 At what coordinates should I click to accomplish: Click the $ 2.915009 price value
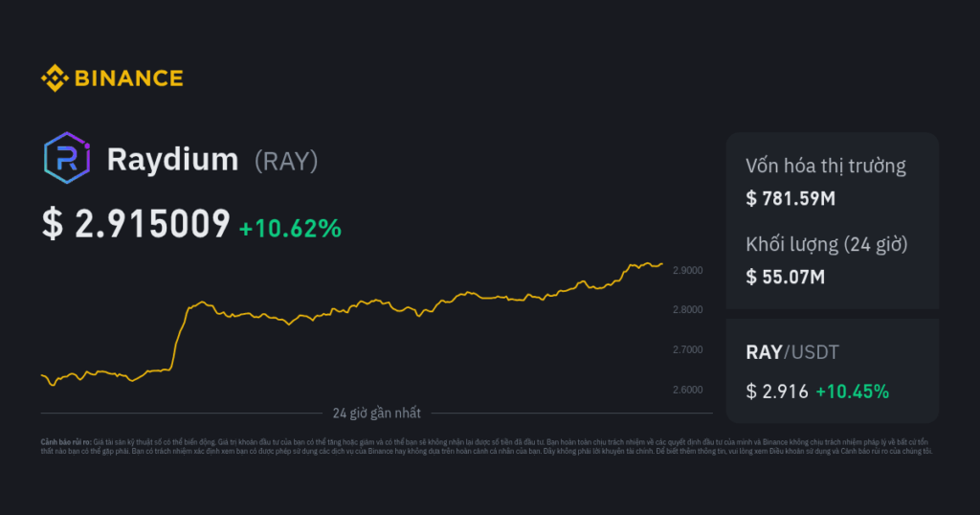pos(136,223)
